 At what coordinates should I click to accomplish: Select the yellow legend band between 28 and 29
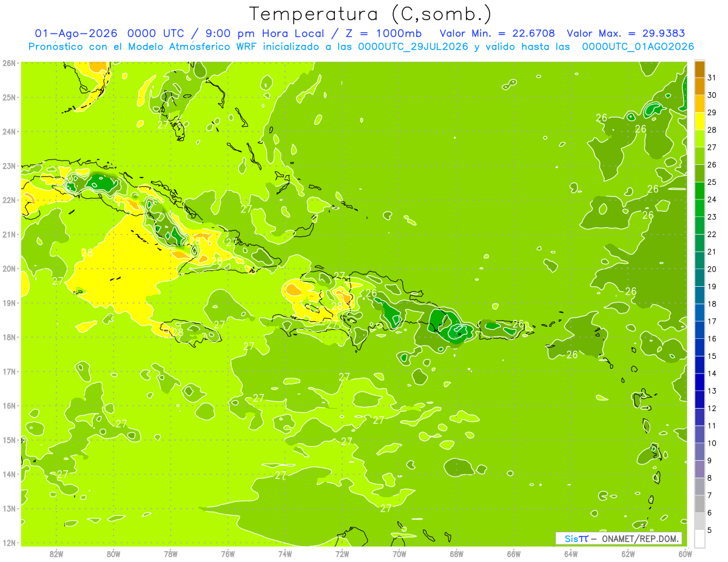click(699, 121)
